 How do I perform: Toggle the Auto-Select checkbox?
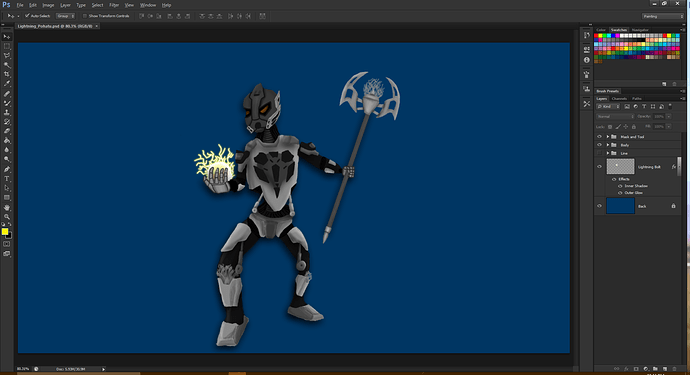[27, 16]
